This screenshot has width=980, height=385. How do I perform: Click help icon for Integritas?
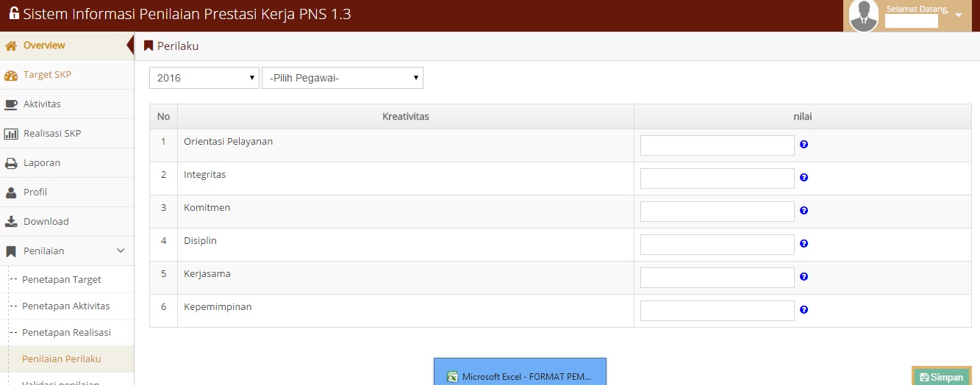[x=804, y=178]
